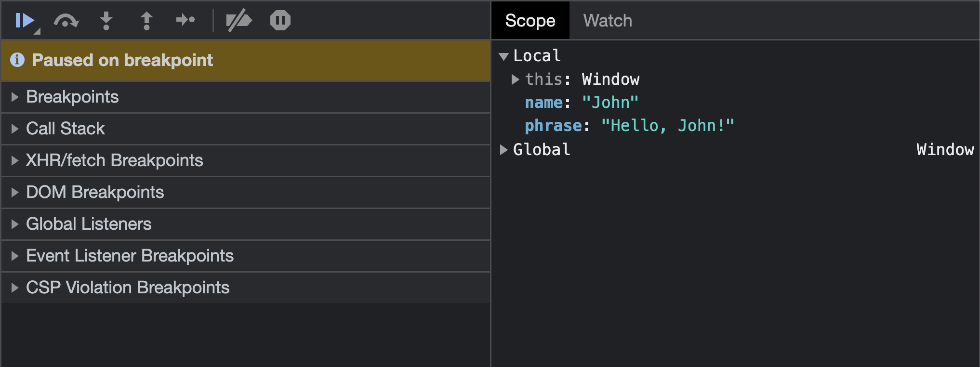
Task: Expand XHR/fetch Breakpoints pane
Action: click(114, 160)
